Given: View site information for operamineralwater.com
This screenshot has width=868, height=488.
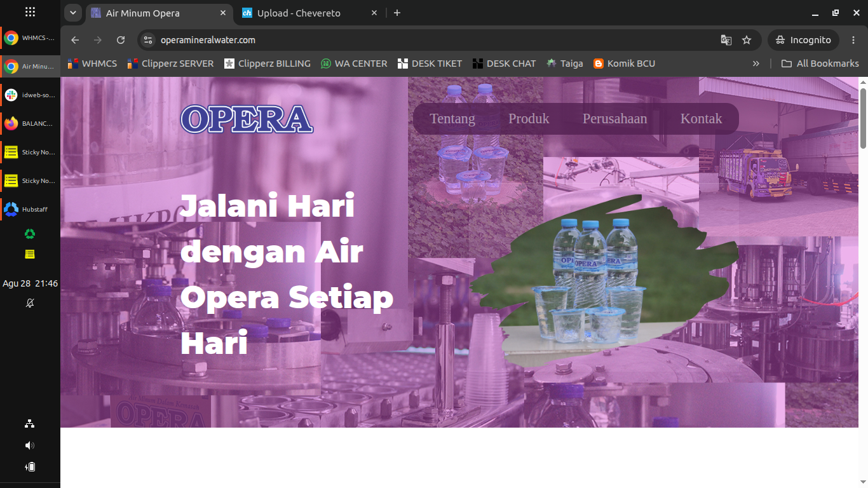Looking at the screenshot, I should point(148,40).
